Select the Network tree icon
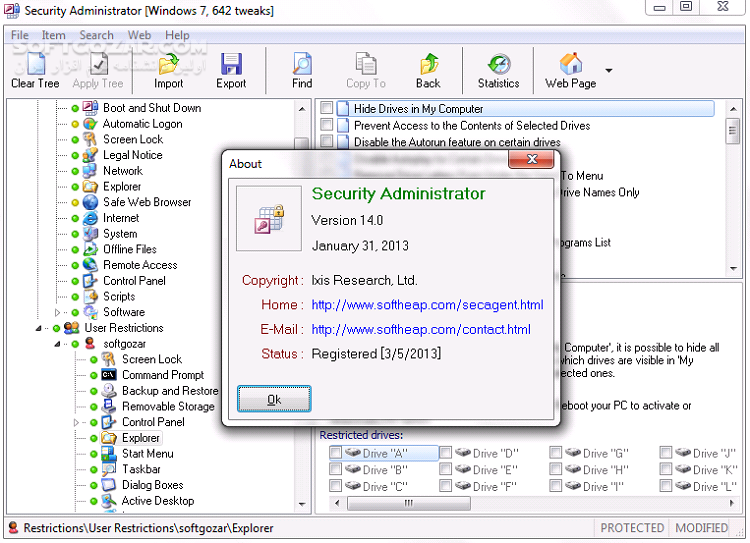 90,171
